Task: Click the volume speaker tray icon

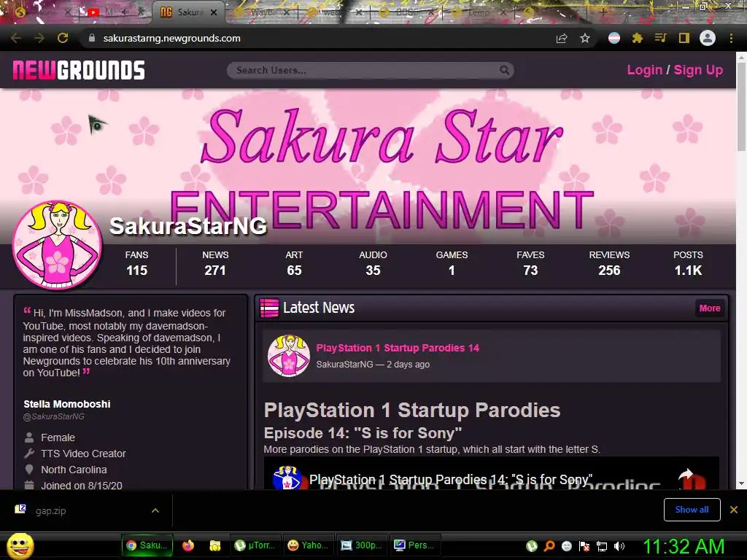Action: [619, 546]
